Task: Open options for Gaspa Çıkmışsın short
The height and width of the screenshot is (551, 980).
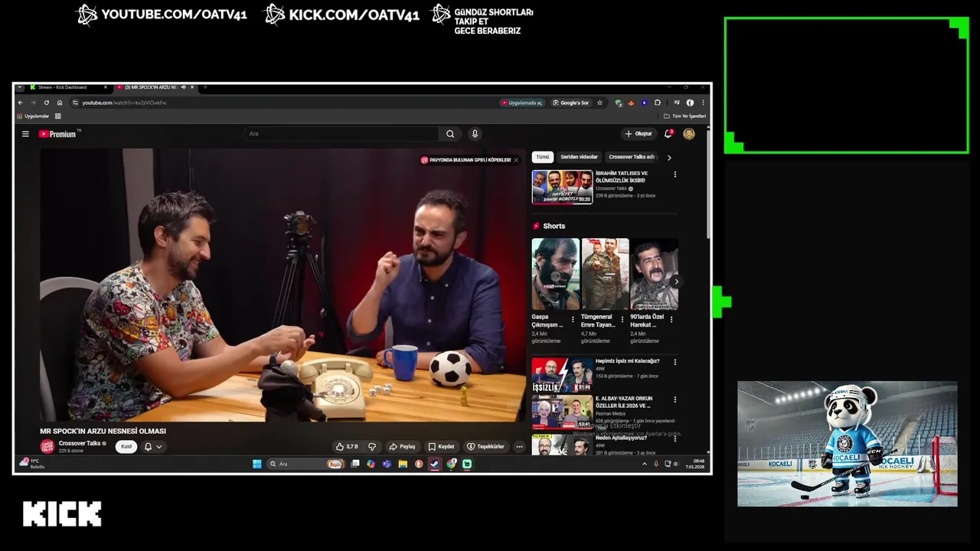Action: [573, 319]
